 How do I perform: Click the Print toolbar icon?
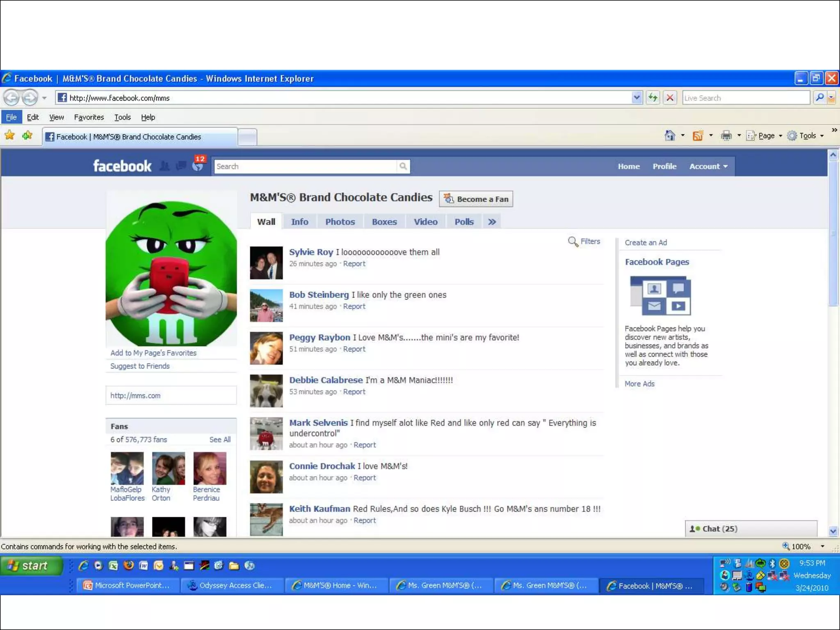(x=726, y=136)
